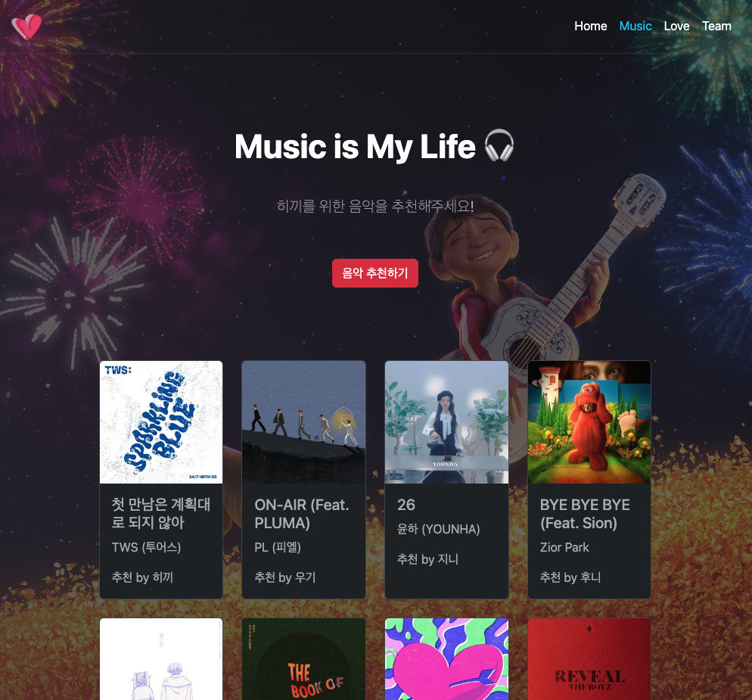Click the BYE BYE BYE red monster cover
This screenshot has height=700, width=752.
[589, 422]
